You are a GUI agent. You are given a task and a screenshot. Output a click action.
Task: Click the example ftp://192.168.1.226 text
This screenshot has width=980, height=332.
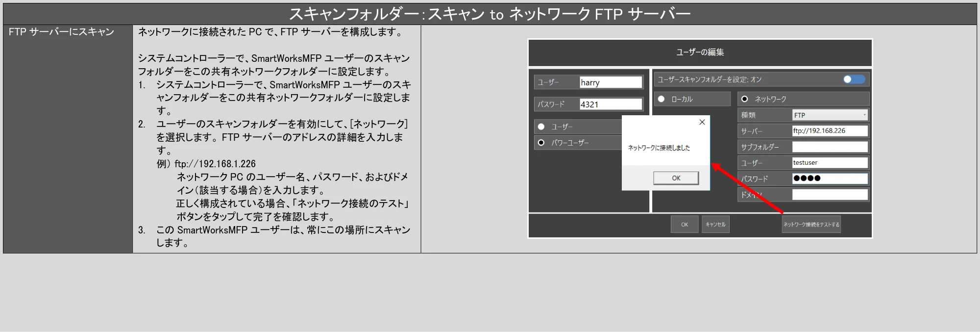[x=215, y=164]
